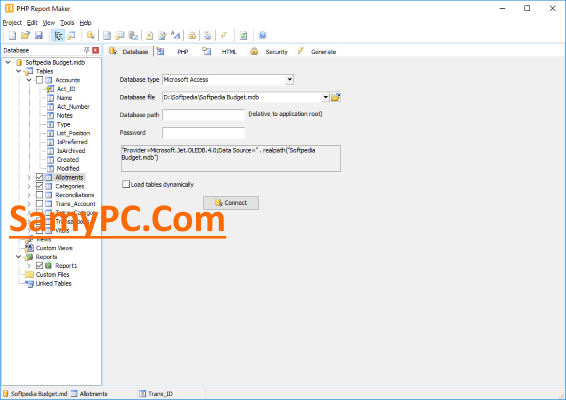Toggle the database tree pane toolbar icon
566x400 pixels.
pos(58,35)
